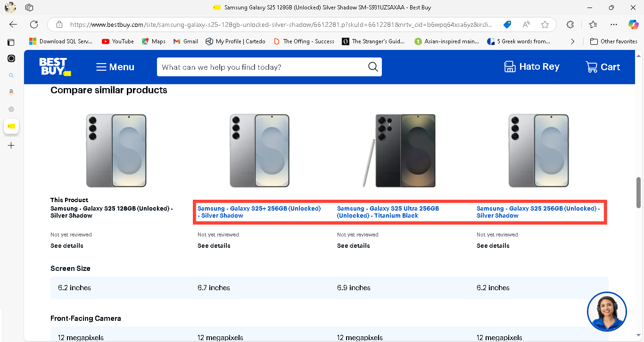Select the Best Buy vertical tab
The height and width of the screenshot is (342, 644).
click(11, 126)
